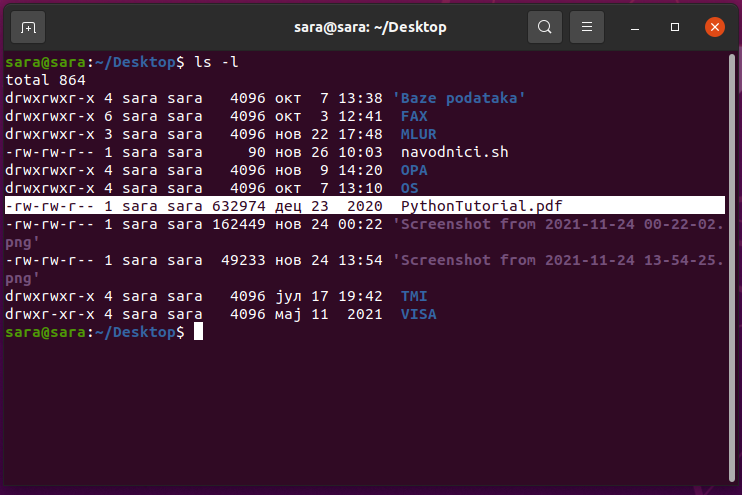Click the -rw-rw-r-- permissions of navodnici.sh
The height and width of the screenshot is (495, 742).
[50, 152]
